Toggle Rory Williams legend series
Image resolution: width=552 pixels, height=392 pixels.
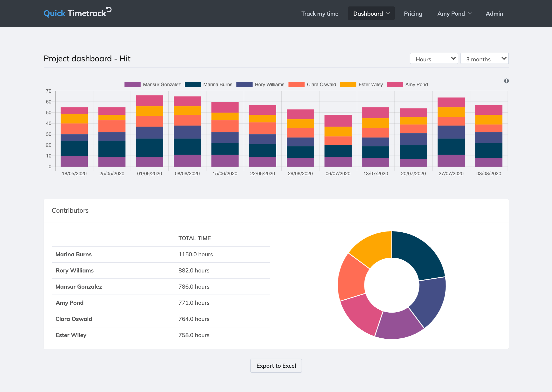(260, 85)
